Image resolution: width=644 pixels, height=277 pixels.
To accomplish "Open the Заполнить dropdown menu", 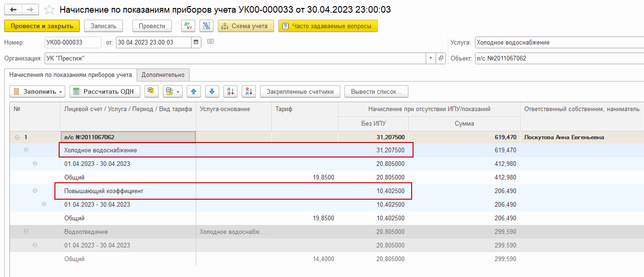I will [37, 91].
